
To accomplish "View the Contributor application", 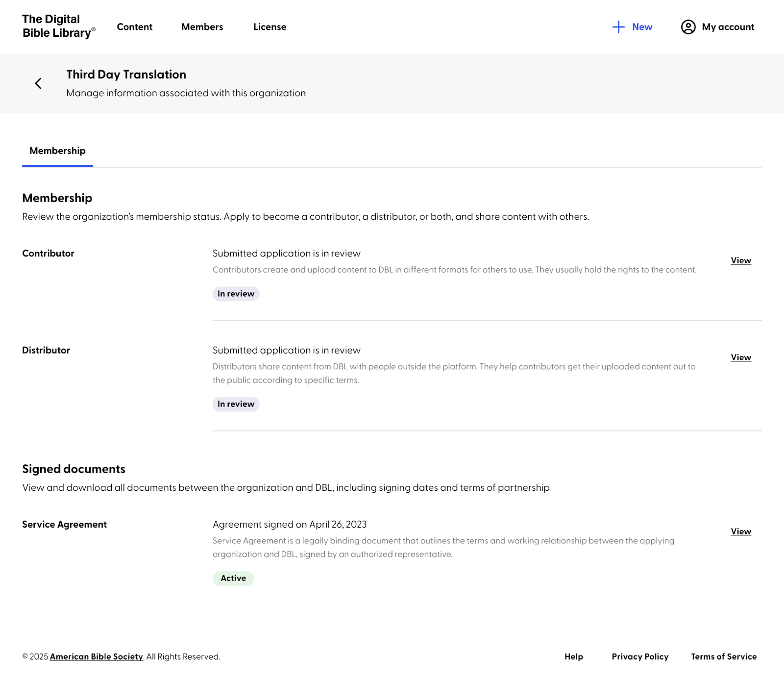I will 741,261.
